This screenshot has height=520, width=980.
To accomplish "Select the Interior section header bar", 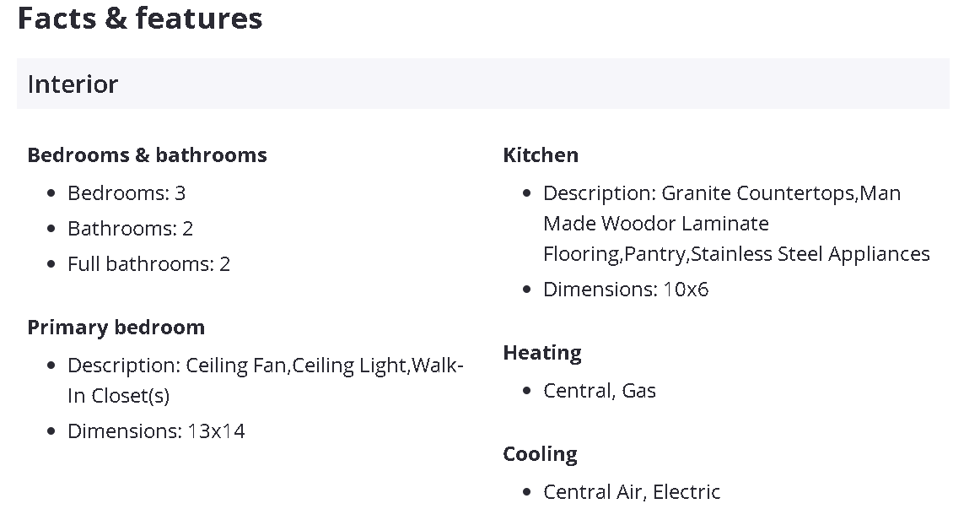I will tap(482, 84).
